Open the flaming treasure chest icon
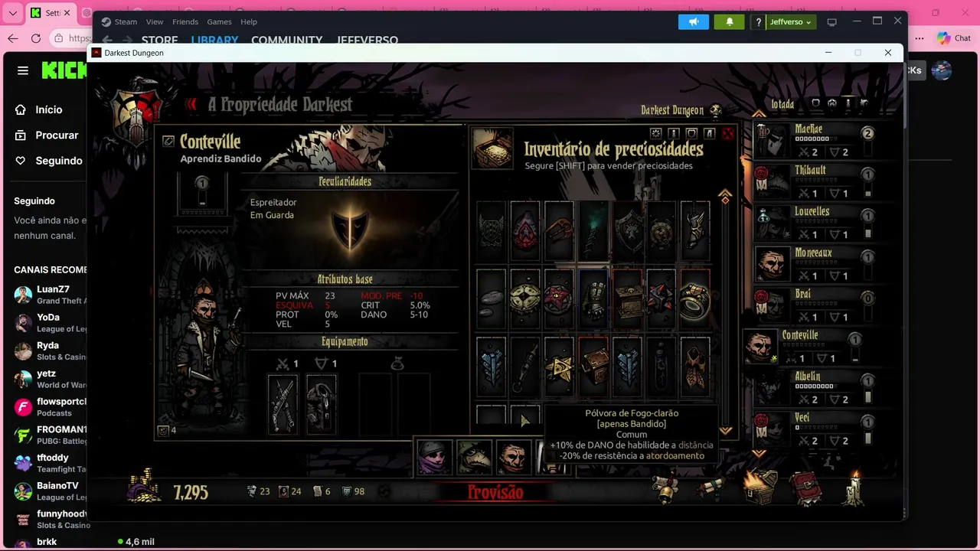Image resolution: width=980 pixels, height=551 pixels. (761, 487)
